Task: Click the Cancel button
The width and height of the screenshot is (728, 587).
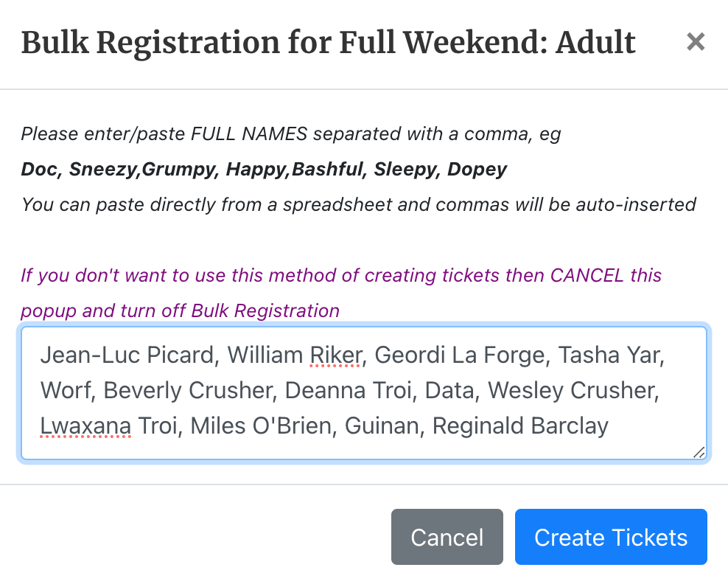Action: coord(447,537)
